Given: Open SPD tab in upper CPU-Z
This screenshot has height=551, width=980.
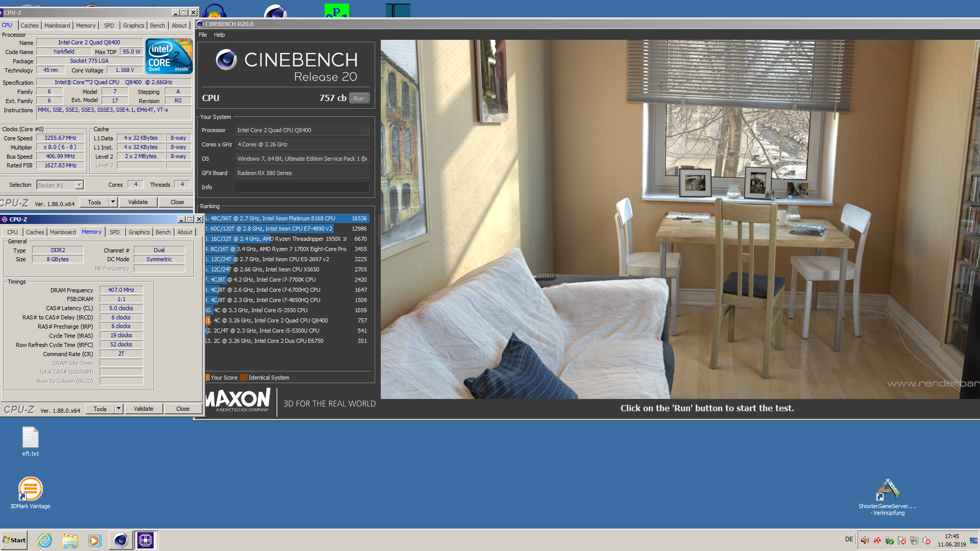Looking at the screenshot, I should tap(109, 26).
